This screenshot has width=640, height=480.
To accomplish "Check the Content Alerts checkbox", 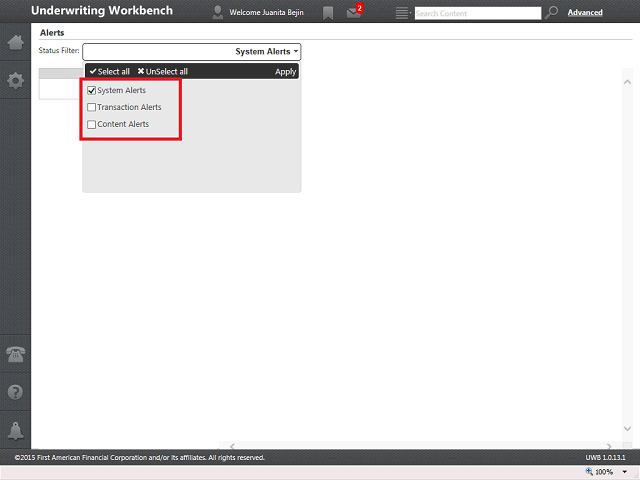I will 91,124.
